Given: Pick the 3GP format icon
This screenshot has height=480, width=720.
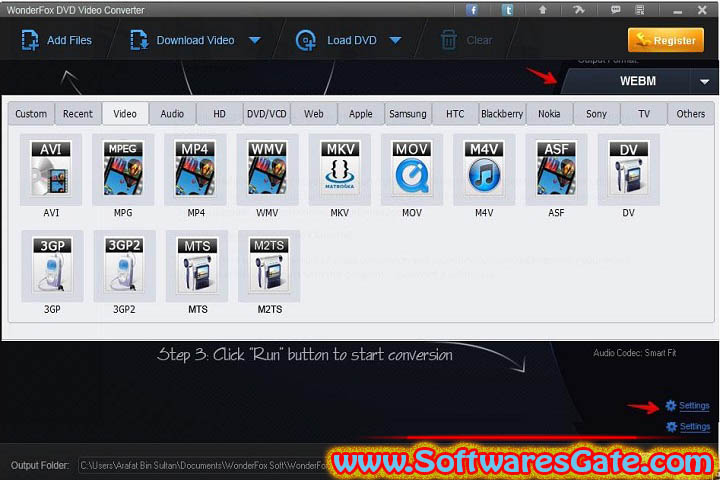Looking at the screenshot, I should pyautogui.click(x=52, y=266).
